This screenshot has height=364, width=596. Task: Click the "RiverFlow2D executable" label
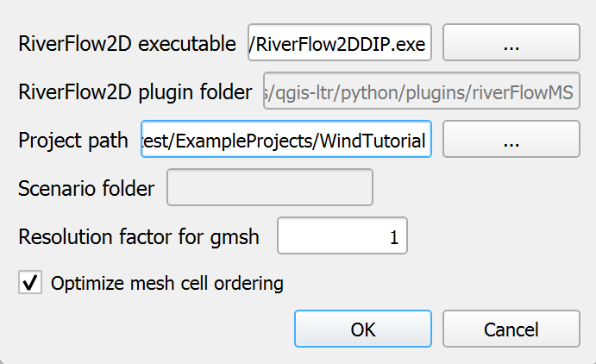pyautogui.click(x=127, y=45)
